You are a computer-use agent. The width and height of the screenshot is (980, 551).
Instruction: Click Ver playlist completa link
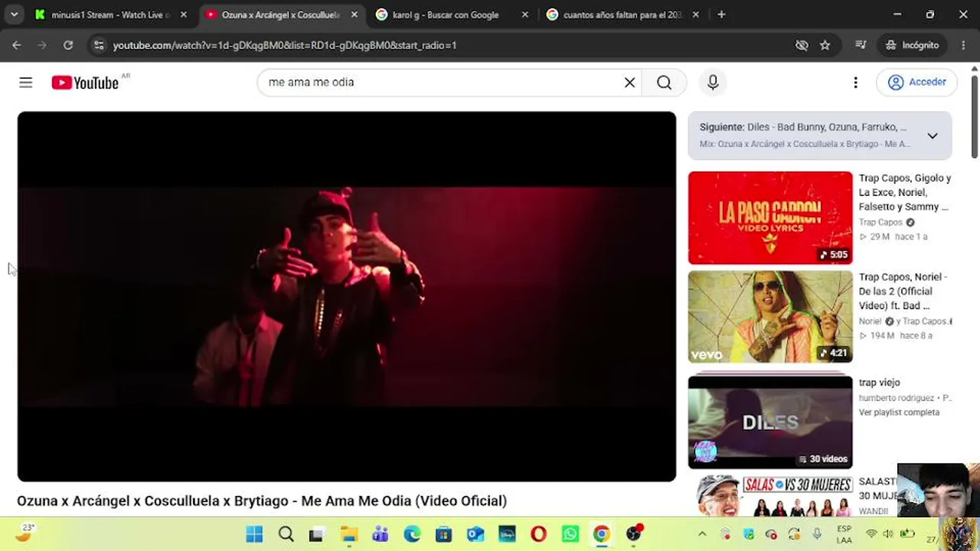click(899, 412)
